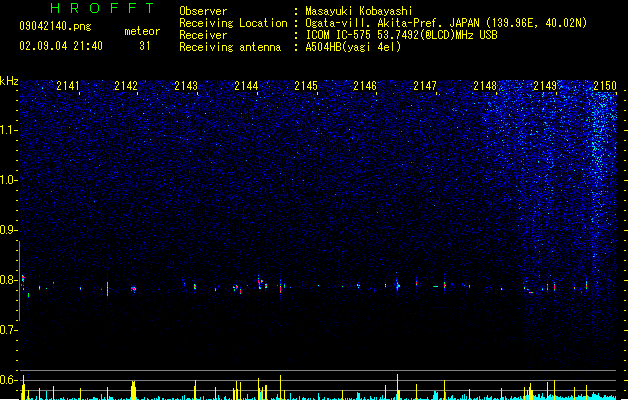The image size is (629, 400).
Task: Click the date stamp 02.09.04 21:40
Action: (61, 46)
